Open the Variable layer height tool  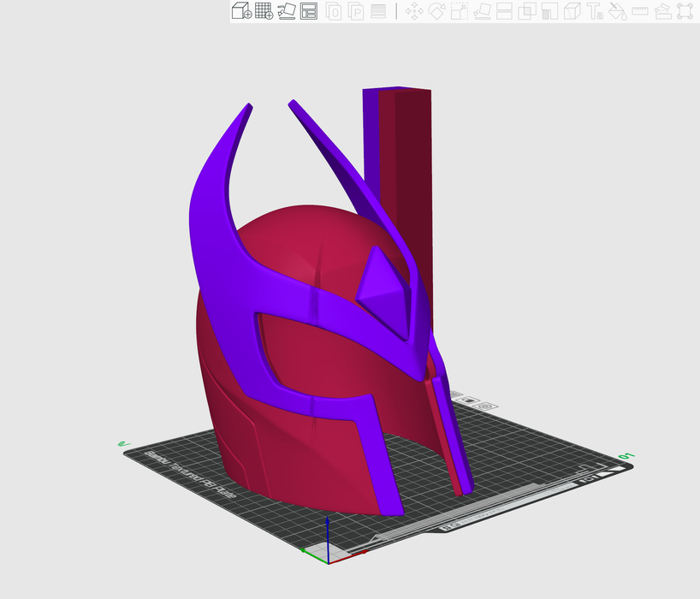click(378, 11)
